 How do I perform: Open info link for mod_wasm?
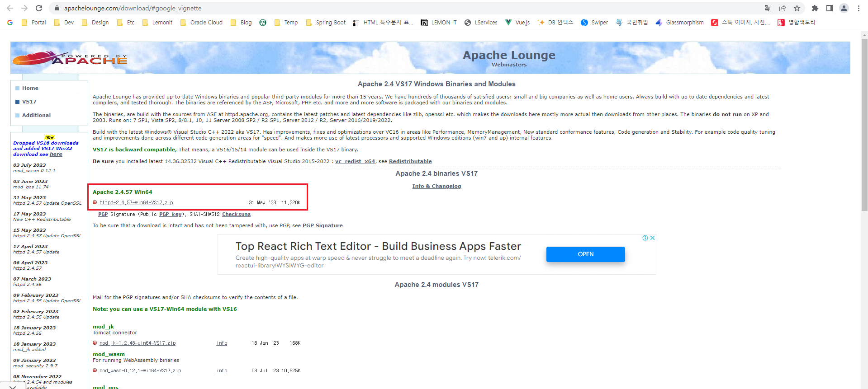222,370
